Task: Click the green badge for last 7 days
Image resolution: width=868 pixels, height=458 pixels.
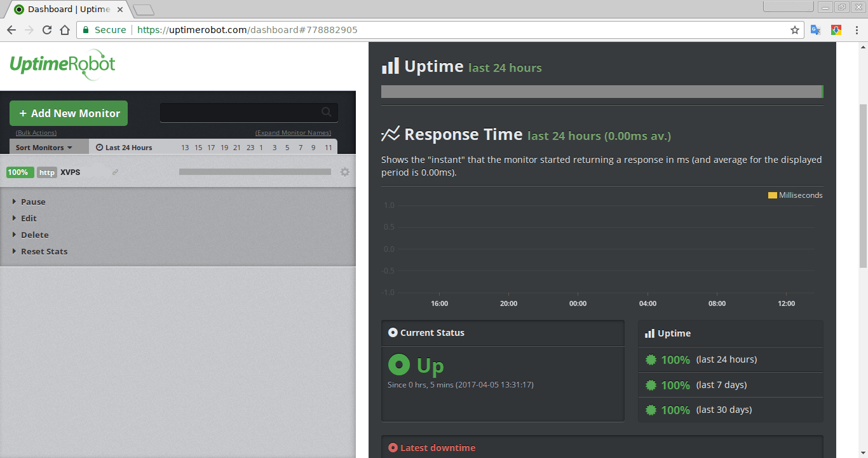Action: pos(651,385)
